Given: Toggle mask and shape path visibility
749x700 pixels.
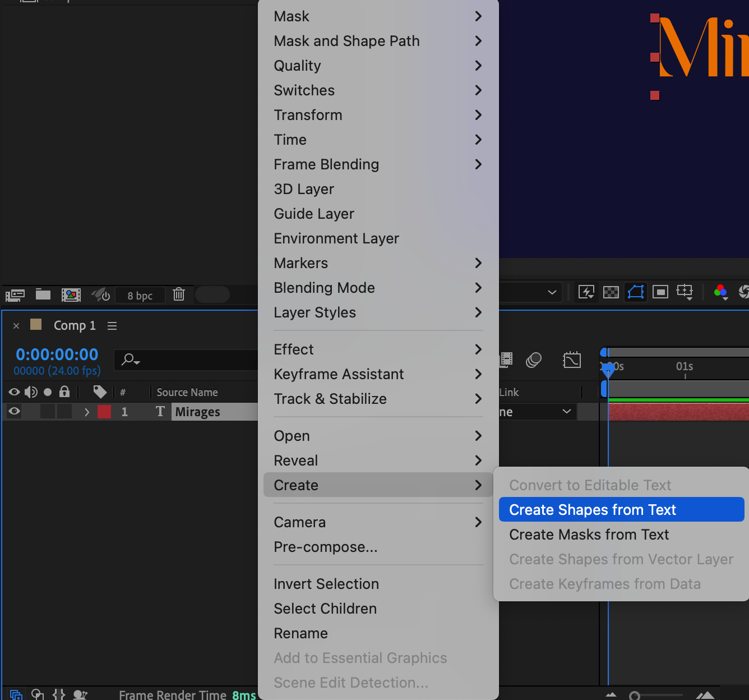Looking at the screenshot, I should tap(636, 292).
